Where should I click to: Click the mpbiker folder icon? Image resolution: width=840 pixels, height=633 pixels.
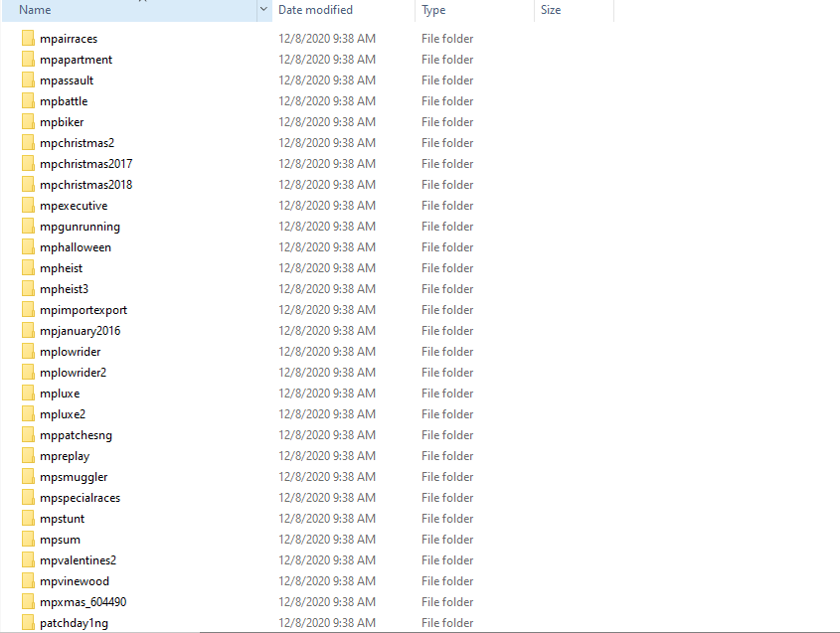coord(29,122)
